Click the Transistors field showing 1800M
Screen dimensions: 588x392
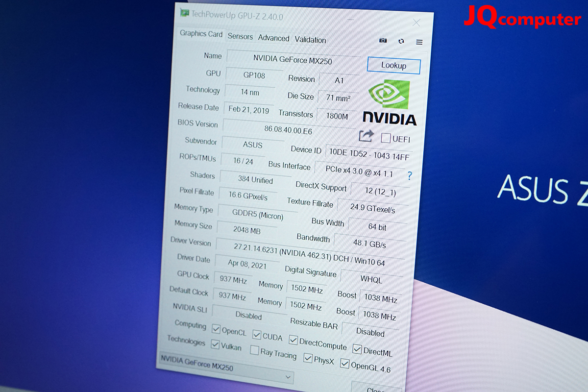[337, 116]
